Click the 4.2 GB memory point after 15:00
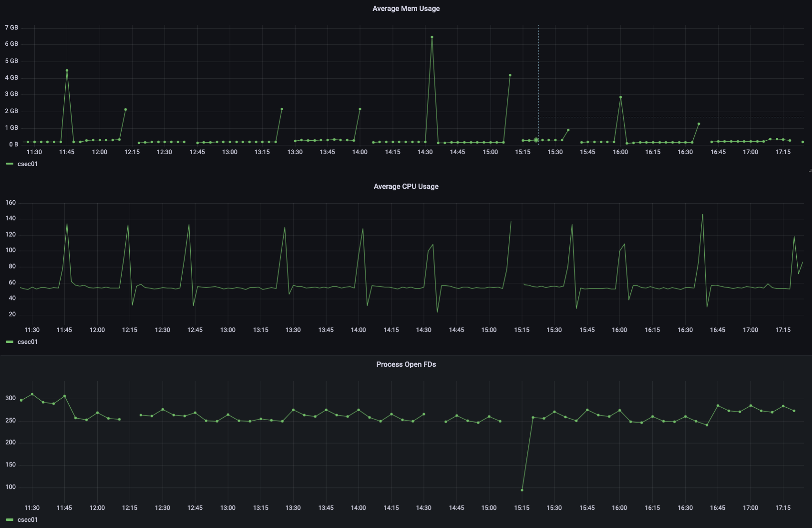 click(x=510, y=75)
